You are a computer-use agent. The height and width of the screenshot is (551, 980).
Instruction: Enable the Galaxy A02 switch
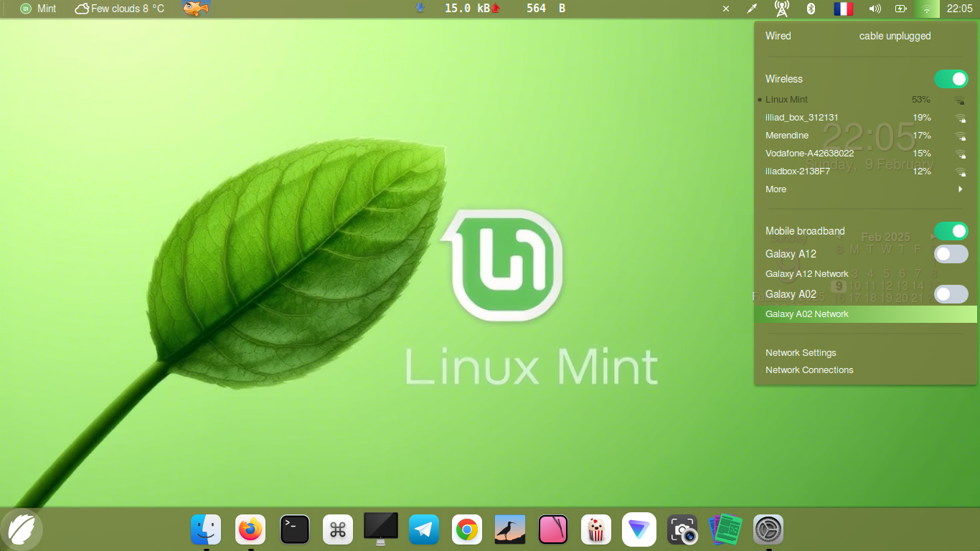(x=951, y=294)
